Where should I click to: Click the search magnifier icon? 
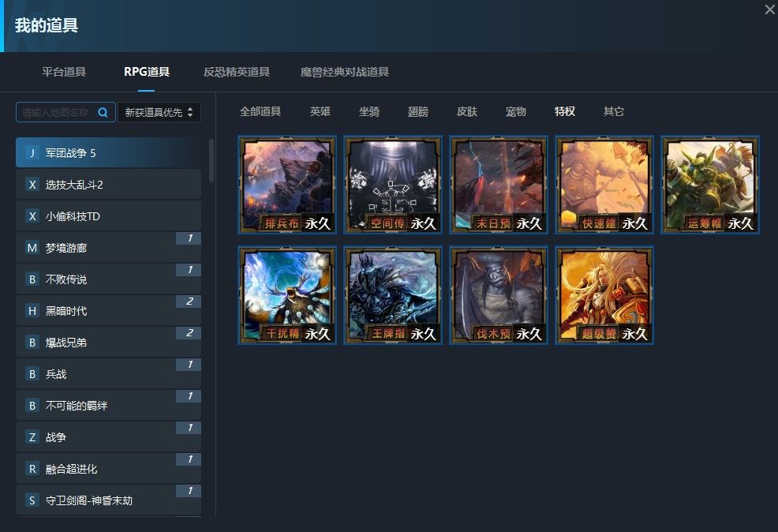[103, 113]
